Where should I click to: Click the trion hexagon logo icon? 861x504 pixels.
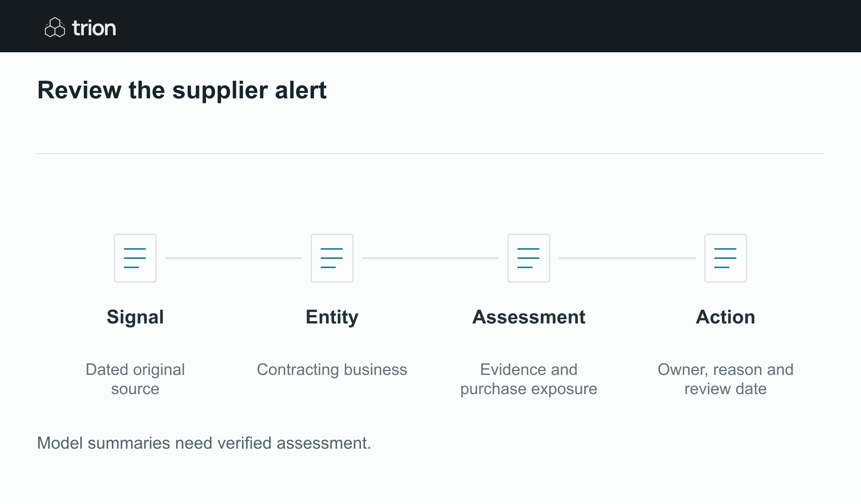coord(55,27)
